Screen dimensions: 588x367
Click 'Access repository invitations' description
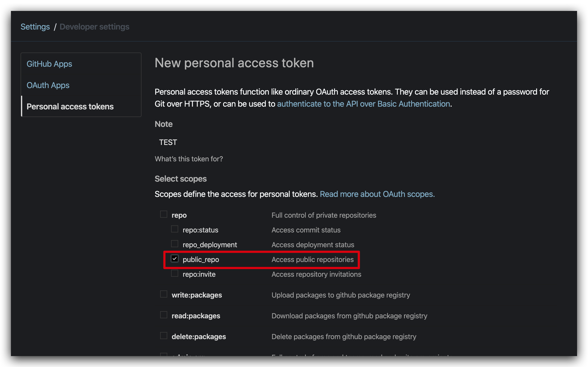pos(316,274)
